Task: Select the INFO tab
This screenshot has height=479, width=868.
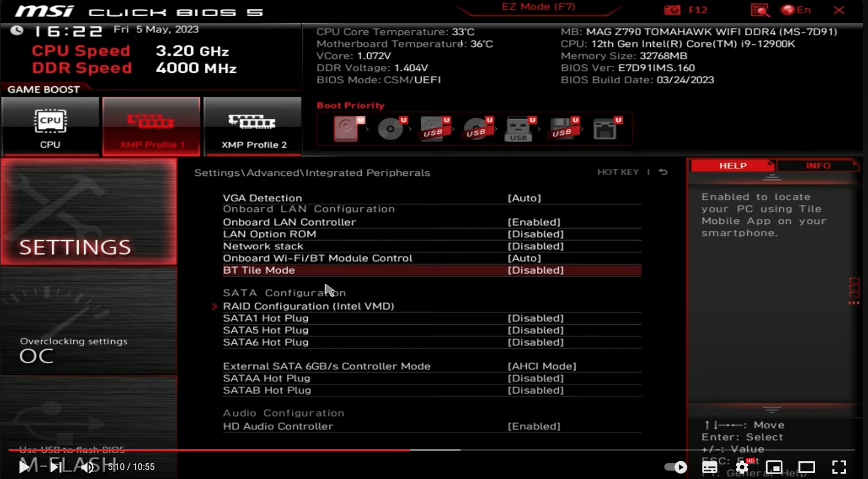Action: click(818, 166)
